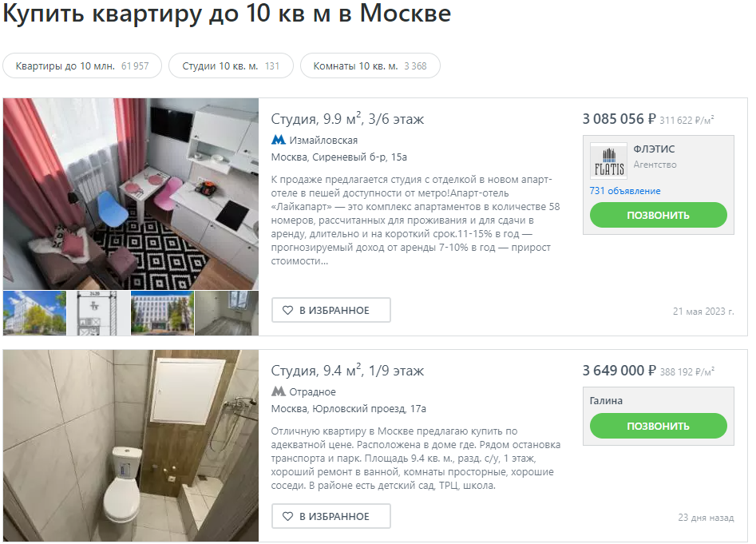756x544 pixels.
Task: Click the metro icon next to Измайловская
Action: click(x=278, y=140)
